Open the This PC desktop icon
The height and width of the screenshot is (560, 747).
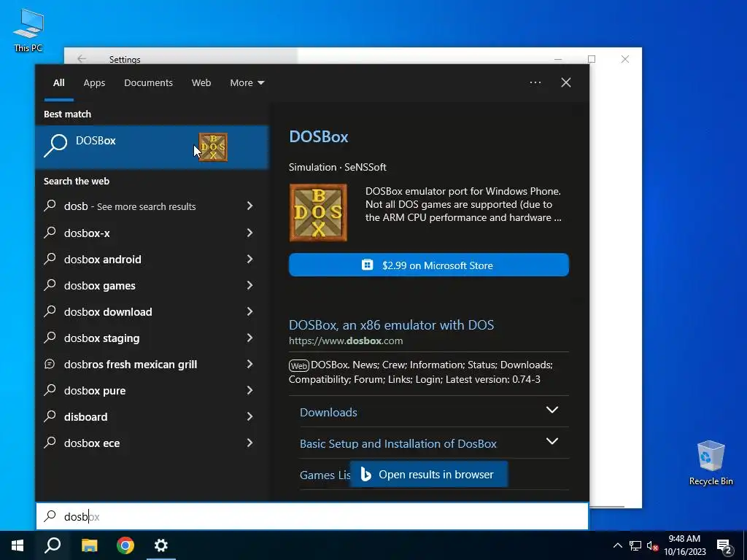[x=28, y=30]
